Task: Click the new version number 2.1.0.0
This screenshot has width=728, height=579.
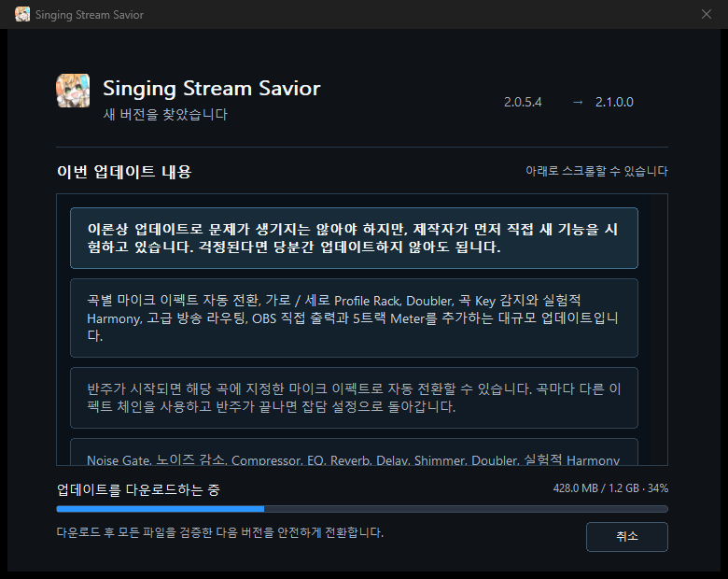Action: (x=614, y=102)
